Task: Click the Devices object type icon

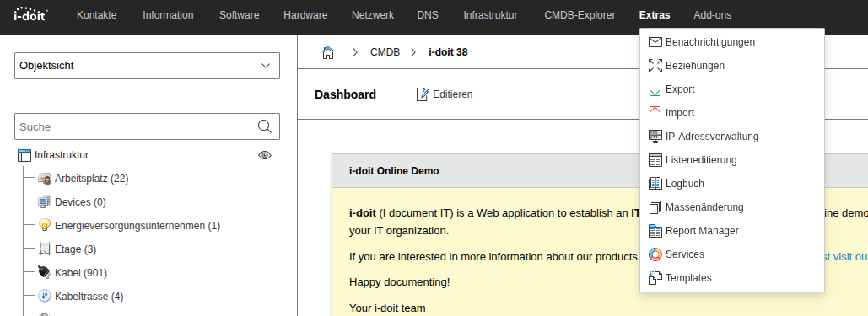Action: (x=45, y=202)
